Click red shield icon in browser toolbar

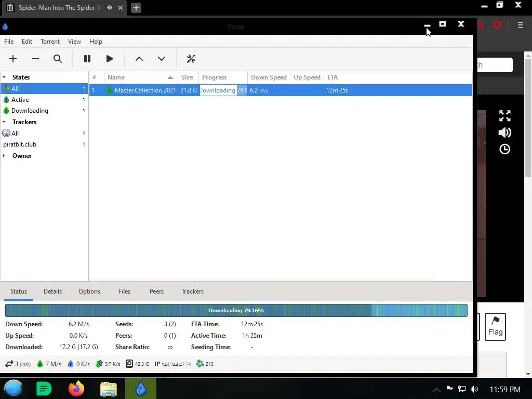click(x=497, y=25)
